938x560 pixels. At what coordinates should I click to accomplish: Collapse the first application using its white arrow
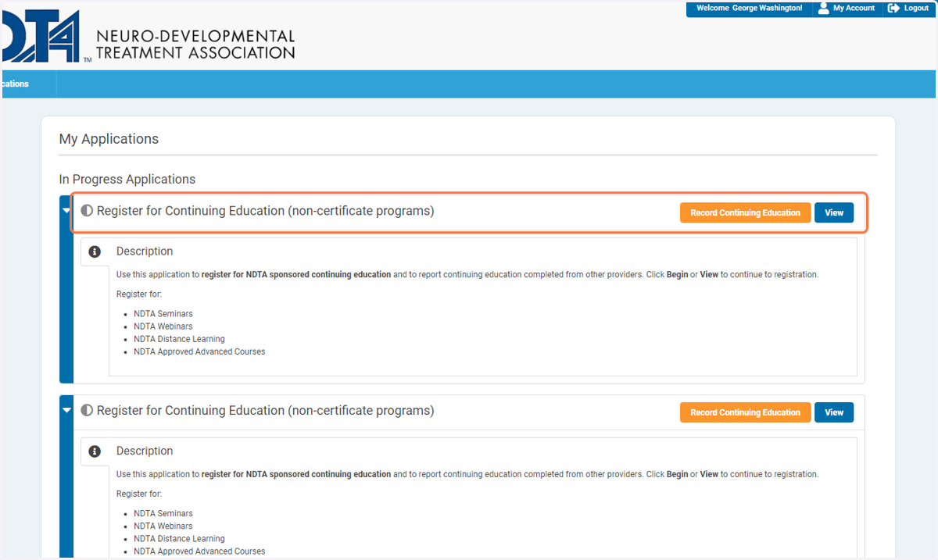click(66, 211)
